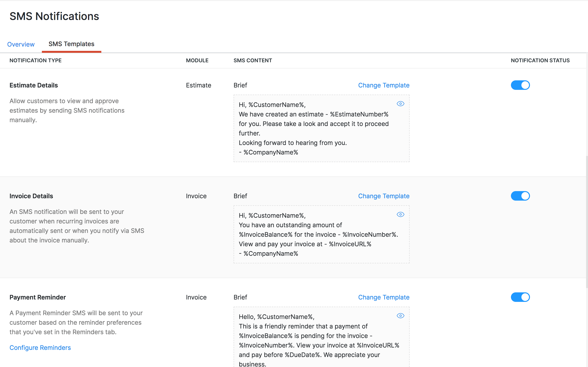
Task: Preview the Invoice Details SMS via eye icon
Action: (x=400, y=215)
